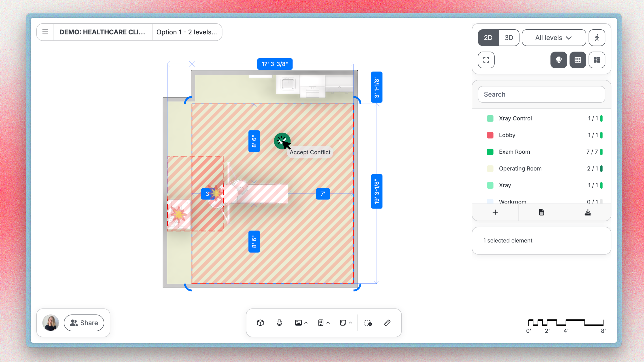Select the ruler measure tool
Image resolution: width=644 pixels, height=362 pixels.
[x=387, y=323]
